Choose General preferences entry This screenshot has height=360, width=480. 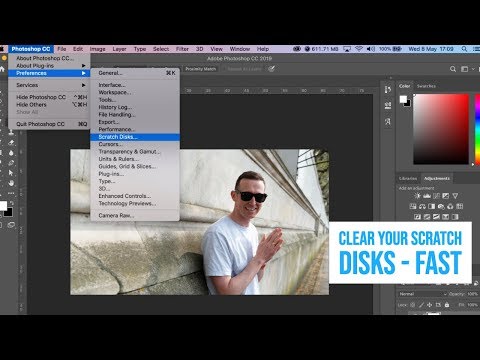[x=135, y=73]
